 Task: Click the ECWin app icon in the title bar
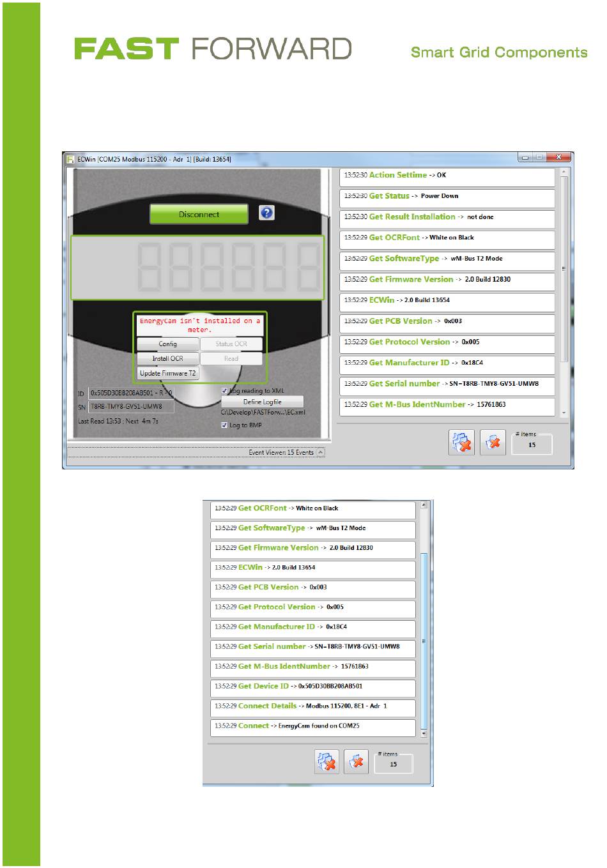(70, 158)
